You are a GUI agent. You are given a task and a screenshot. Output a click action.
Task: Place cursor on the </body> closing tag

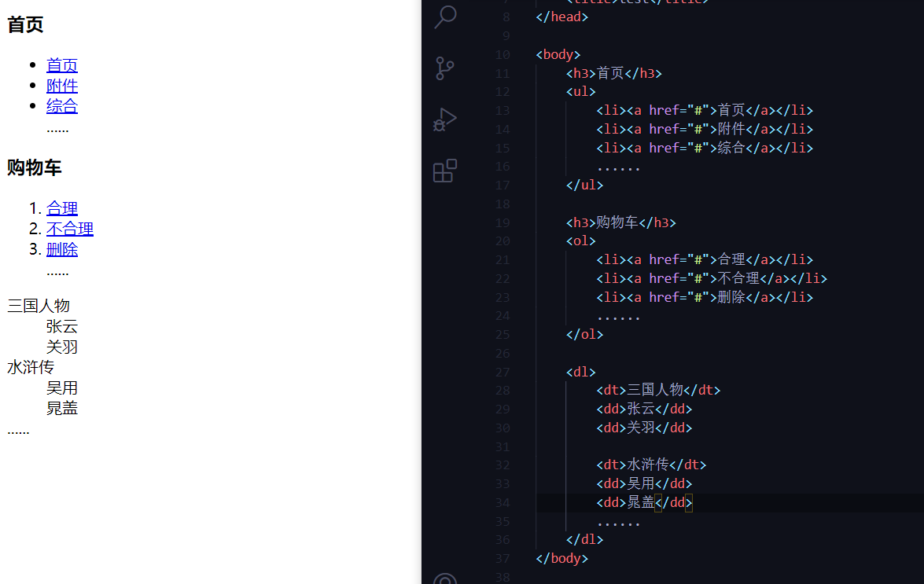coord(562,558)
